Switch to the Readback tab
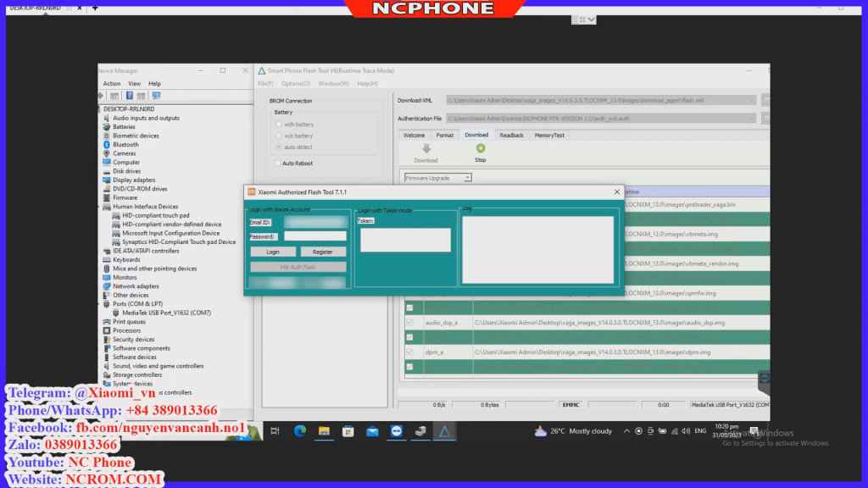Image resolution: width=868 pixels, height=488 pixels. click(511, 135)
